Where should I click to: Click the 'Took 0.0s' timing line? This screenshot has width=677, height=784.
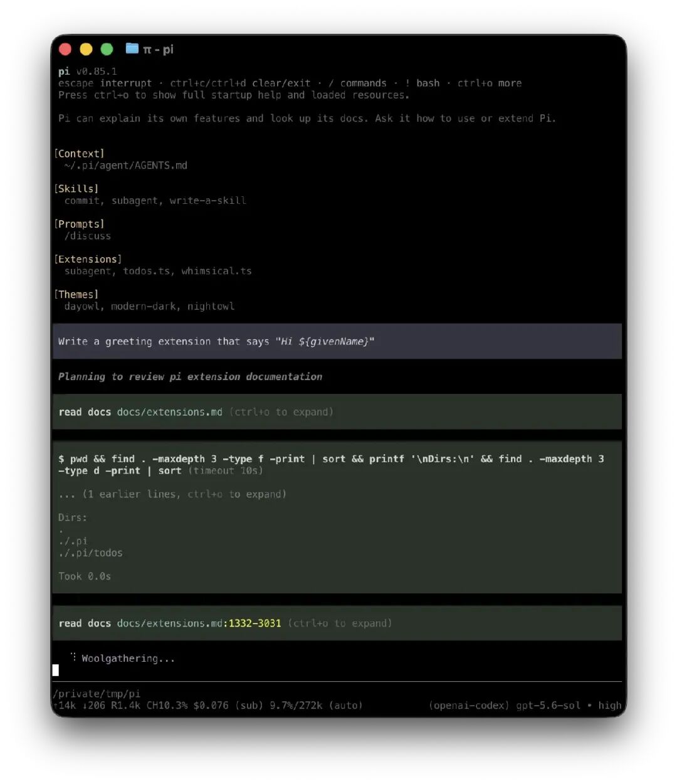pyautogui.click(x=85, y=576)
